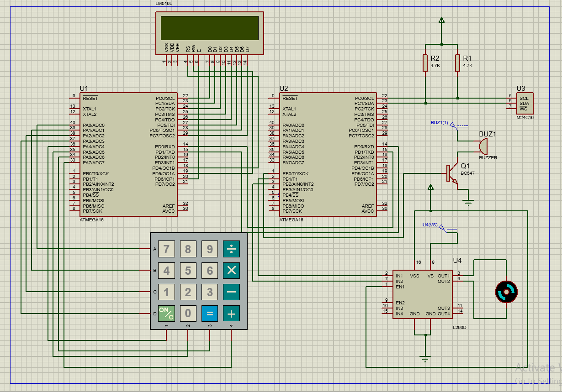Viewport: 562px width, 392px height.
Task: Click the DC motor connected to L293D
Action: click(x=505, y=292)
